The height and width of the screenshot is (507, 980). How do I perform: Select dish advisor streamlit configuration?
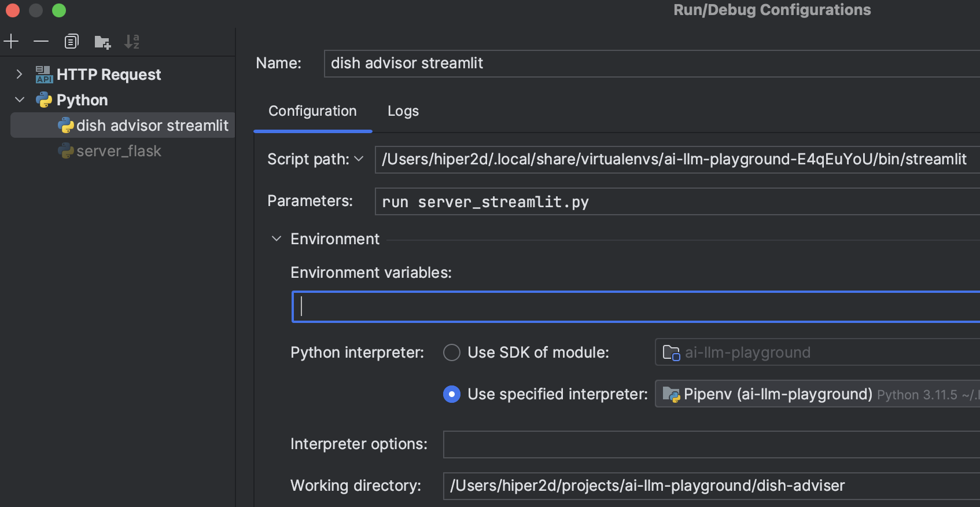coord(123,125)
